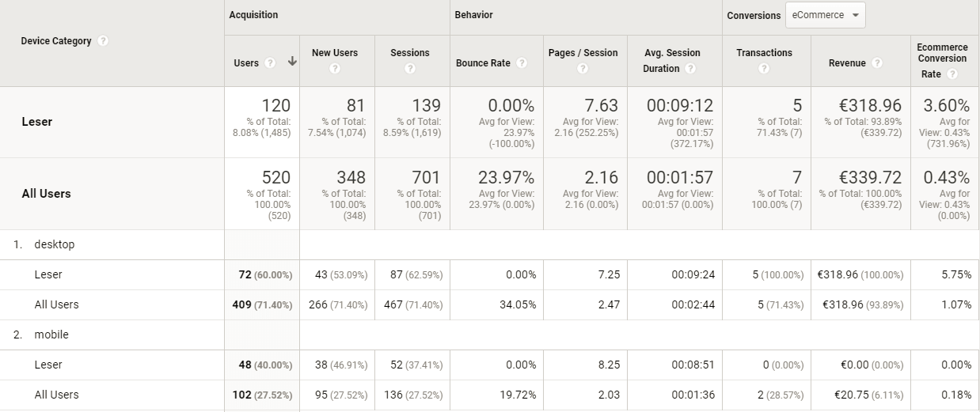Show help for Avg. Session Duration
Screen dimensions: 980x412
[x=691, y=69]
